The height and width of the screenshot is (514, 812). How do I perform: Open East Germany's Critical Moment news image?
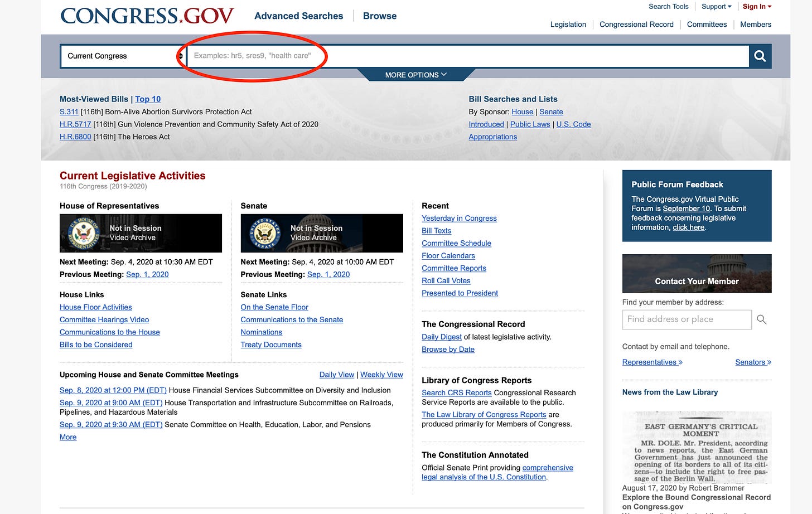coord(697,447)
